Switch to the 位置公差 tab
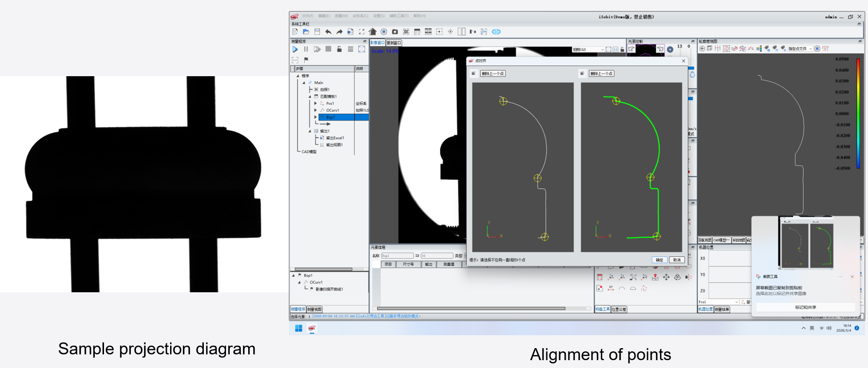The width and height of the screenshot is (868, 368). [x=619, y=309]
